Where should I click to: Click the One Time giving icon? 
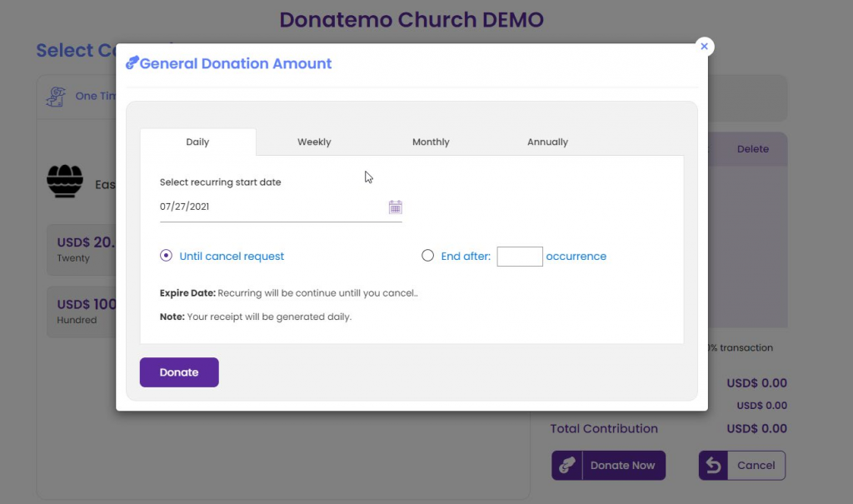pos(56,97)
